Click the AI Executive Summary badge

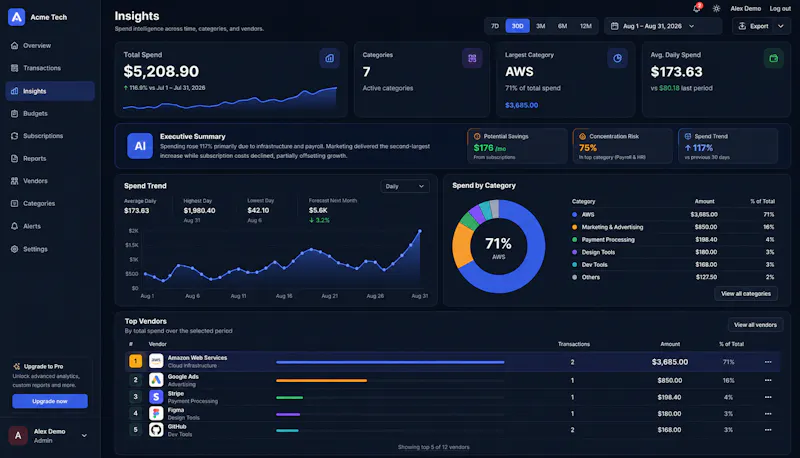tap(140, 146)
